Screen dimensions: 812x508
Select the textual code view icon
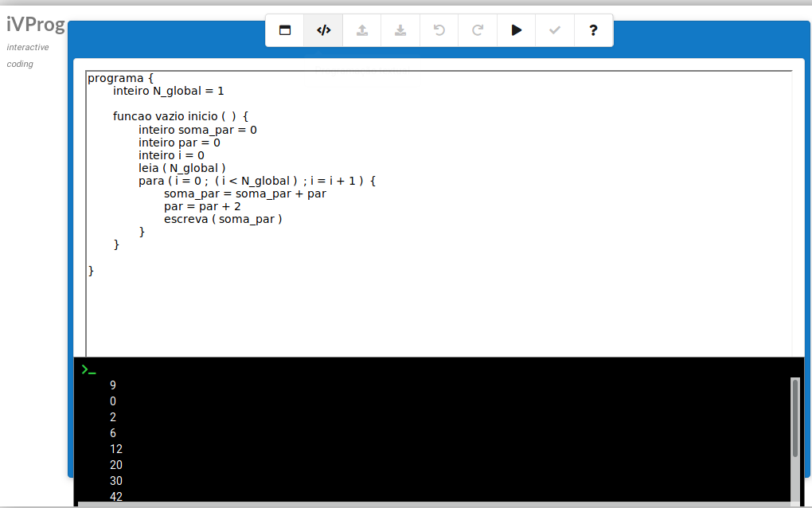click(323, 30)
